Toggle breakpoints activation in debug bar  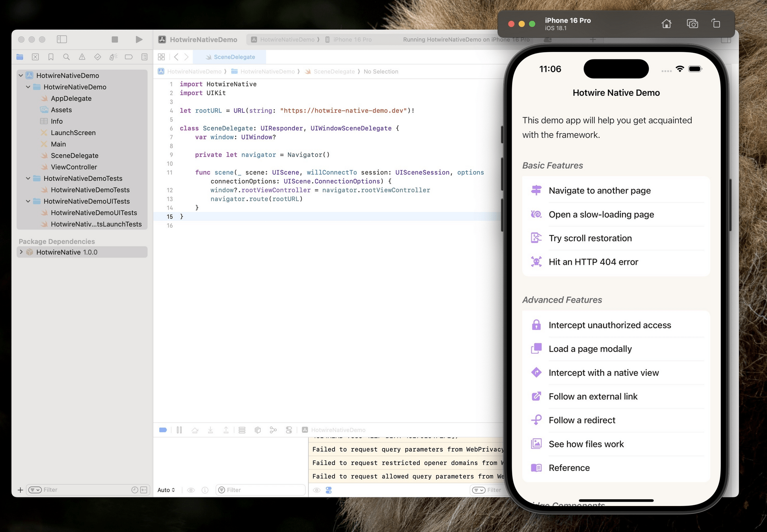pos(163,430)
